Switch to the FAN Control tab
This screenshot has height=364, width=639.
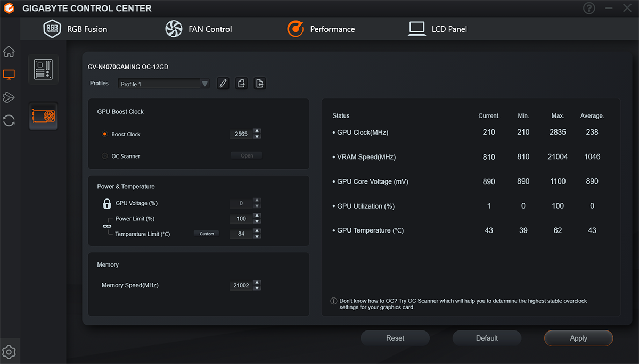199,29
